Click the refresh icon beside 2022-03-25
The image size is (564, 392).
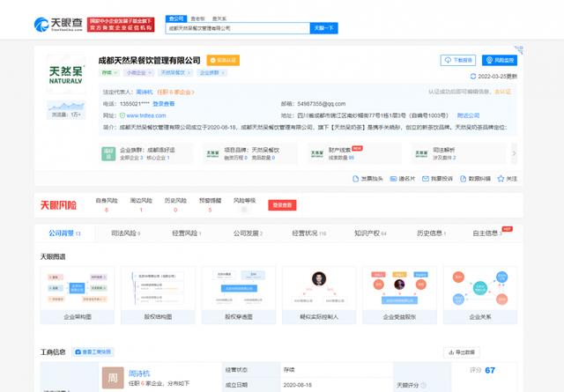tap(473, 77)
